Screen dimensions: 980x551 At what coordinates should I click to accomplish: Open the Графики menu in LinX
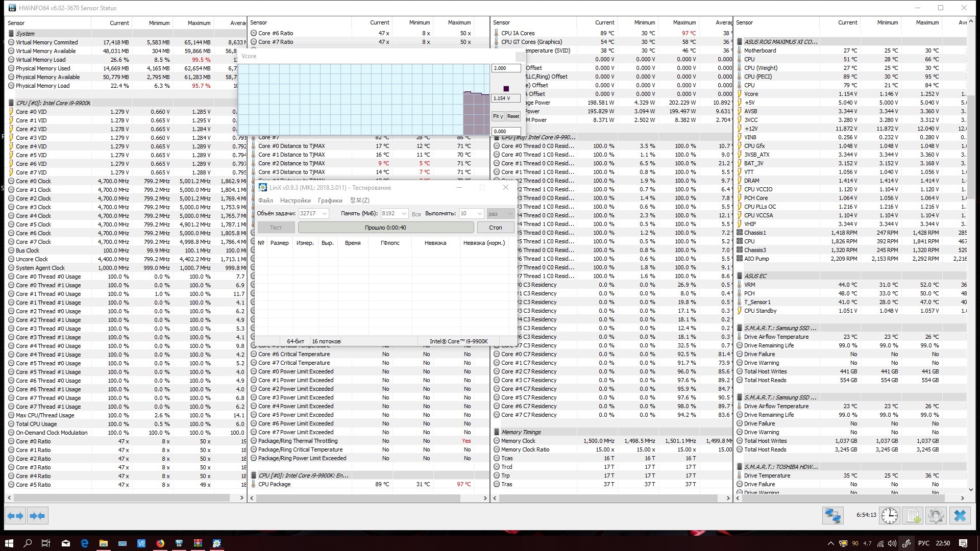tap(330, 201)
